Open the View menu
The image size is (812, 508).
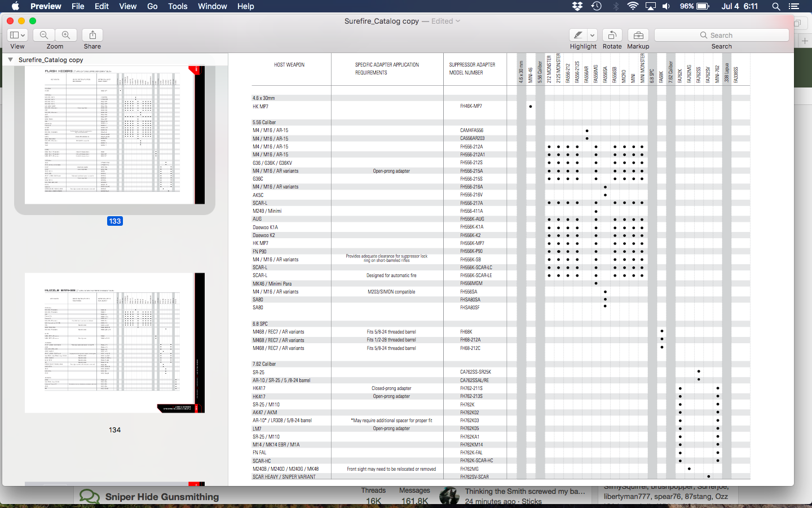coord(127,6)
